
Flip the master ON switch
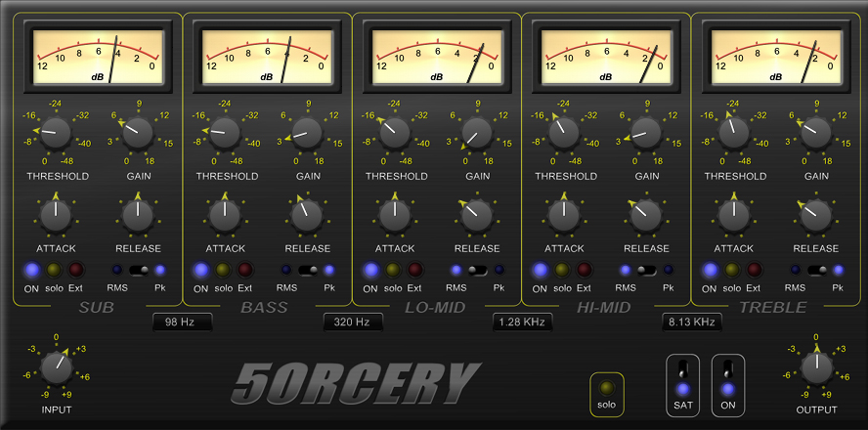728,368
